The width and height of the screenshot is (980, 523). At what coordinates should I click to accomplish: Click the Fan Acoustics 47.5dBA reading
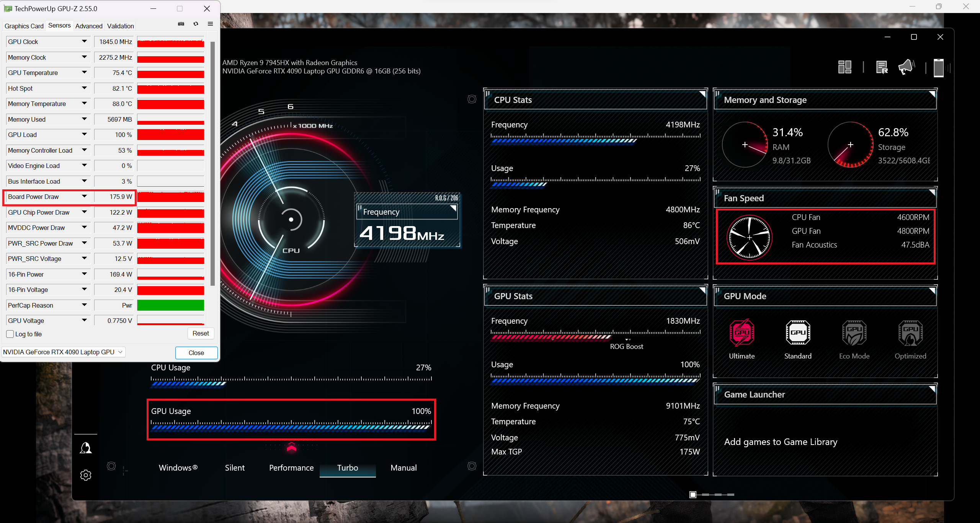[915, 244]
